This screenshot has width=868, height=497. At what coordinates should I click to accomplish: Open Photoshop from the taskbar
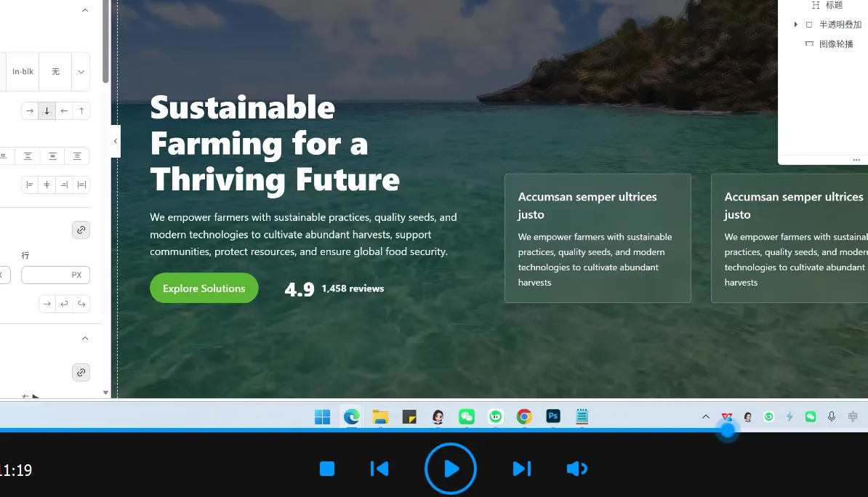click(x=553, y=416)
